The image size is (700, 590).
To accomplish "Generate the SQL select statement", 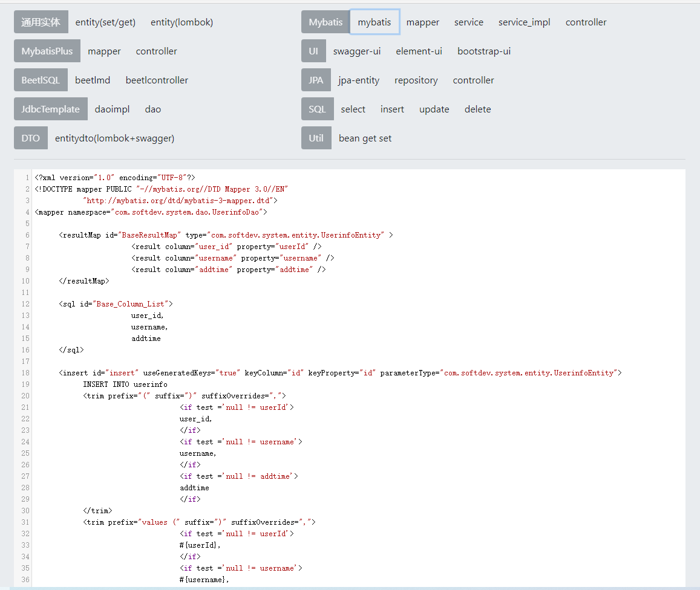I will [353, 109].
